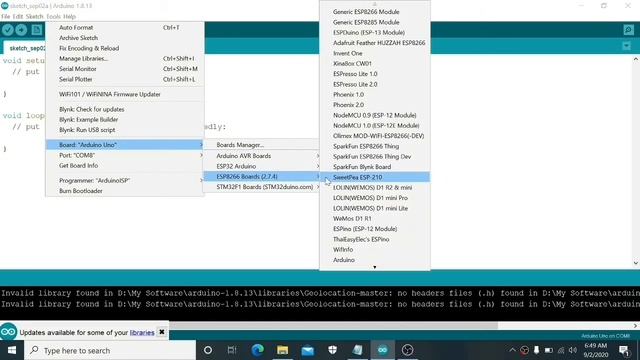
Task: Choose ESPresso Lite 1.0 board
Action: [375, 74]
